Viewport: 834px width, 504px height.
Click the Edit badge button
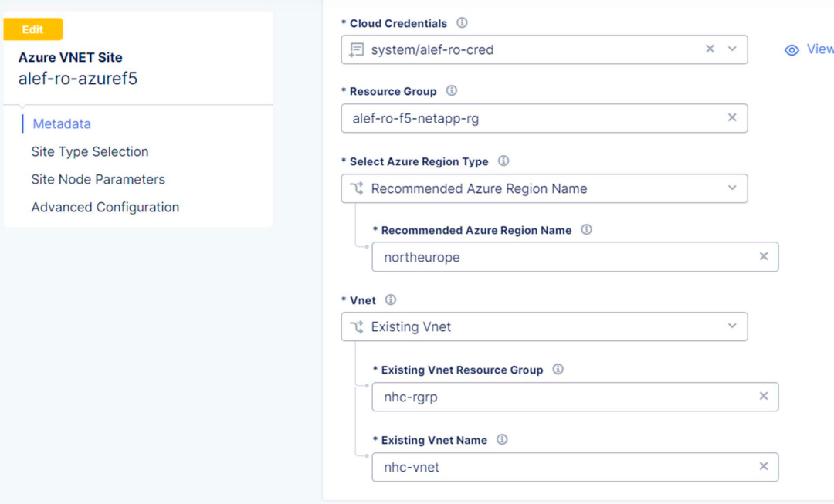33,29
